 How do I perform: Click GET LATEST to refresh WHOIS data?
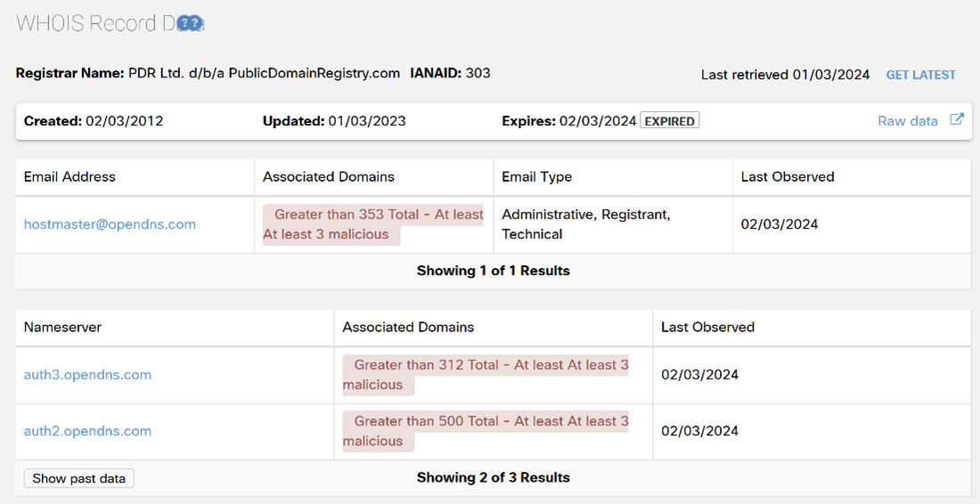coord(920,75)
